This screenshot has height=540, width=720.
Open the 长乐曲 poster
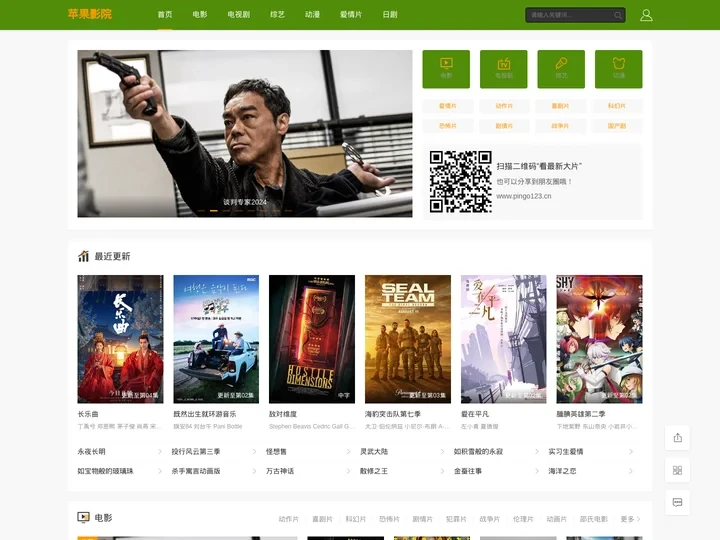click(120, 339)
